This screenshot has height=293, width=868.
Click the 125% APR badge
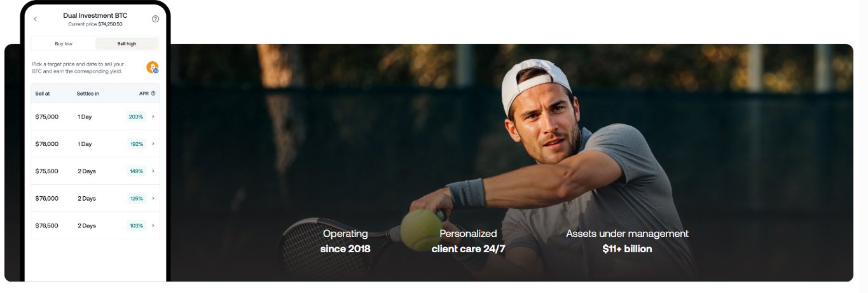137,199
